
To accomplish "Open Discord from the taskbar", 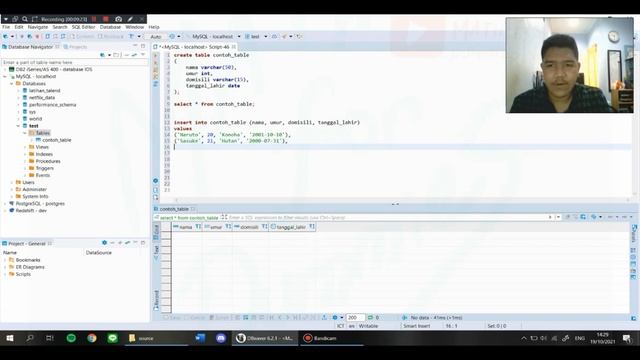I will click(x=221, y=338).
